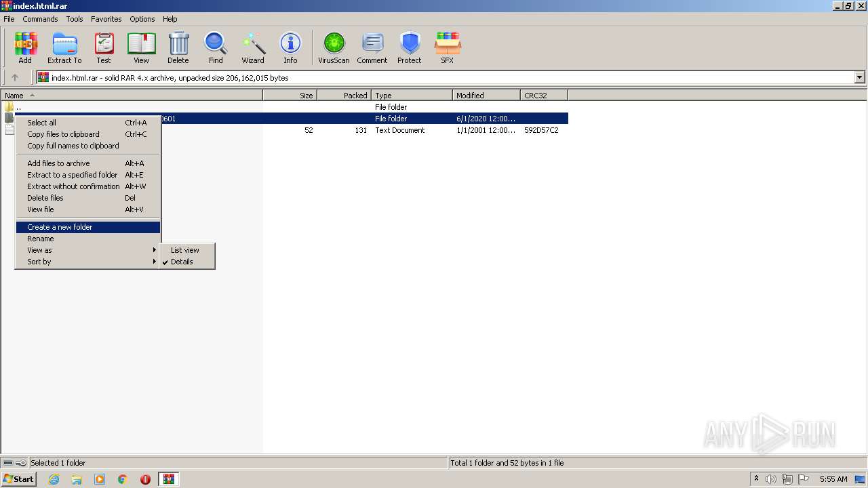This screenshot has height=488, width=868.
Task: Show hidden tray icons arrow
Action: 756,479
